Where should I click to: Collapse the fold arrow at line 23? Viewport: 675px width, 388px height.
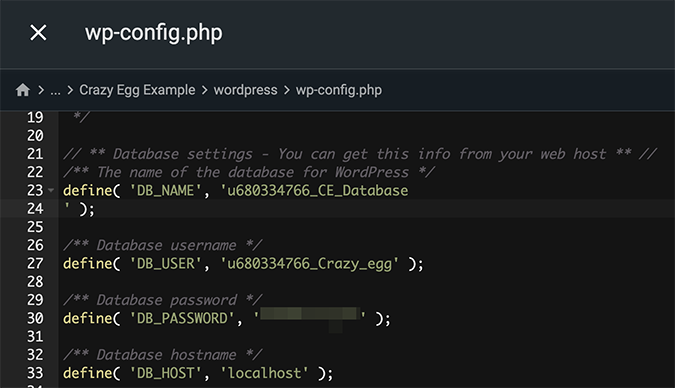click(x=51, y=190)
